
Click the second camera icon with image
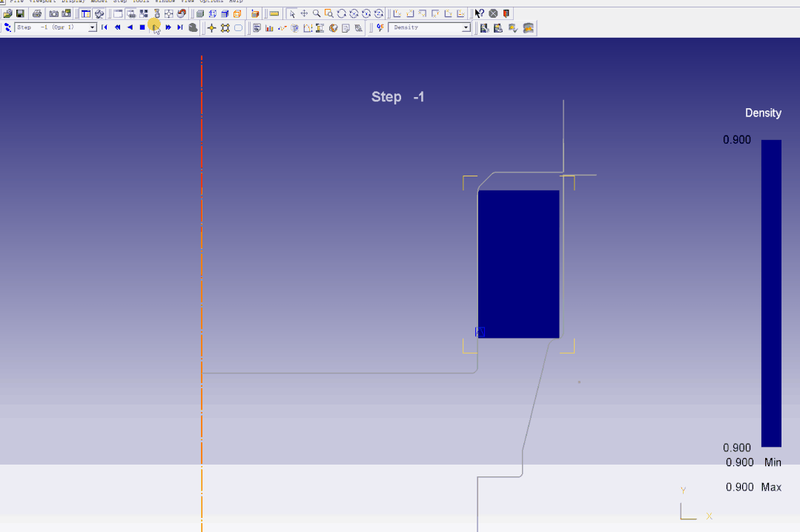pyautogui.click(x=66, y=14)
